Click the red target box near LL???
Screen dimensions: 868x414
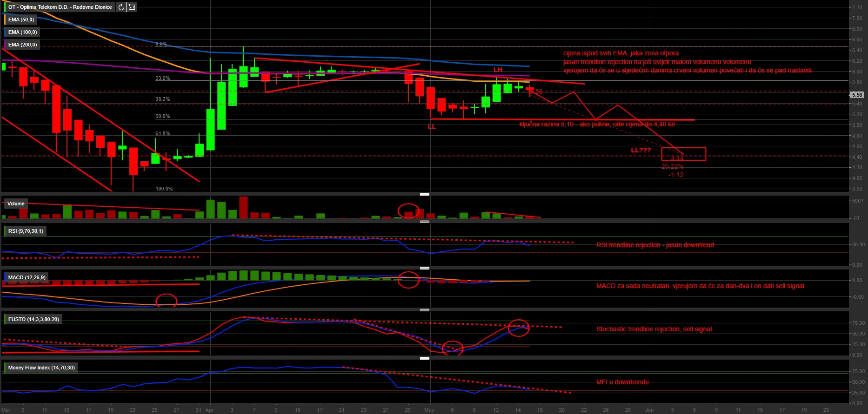coord(683,154)
